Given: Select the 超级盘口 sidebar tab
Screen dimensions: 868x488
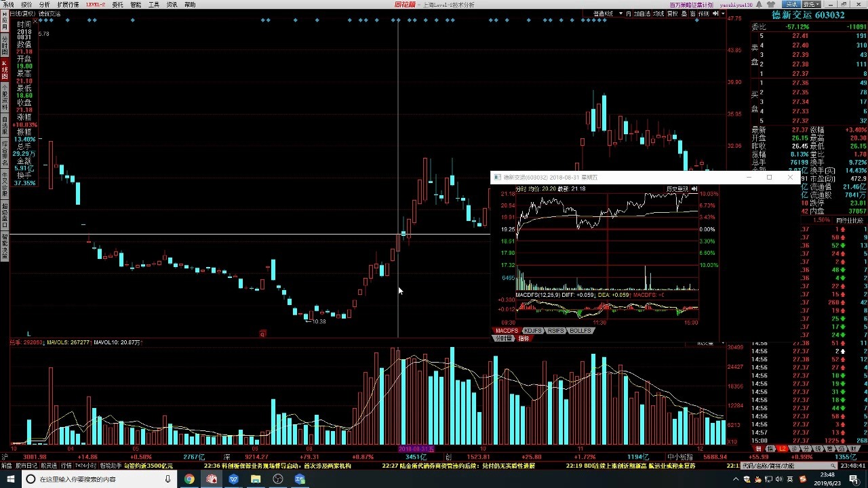Looking at the screenshot, I should [4, 216].
